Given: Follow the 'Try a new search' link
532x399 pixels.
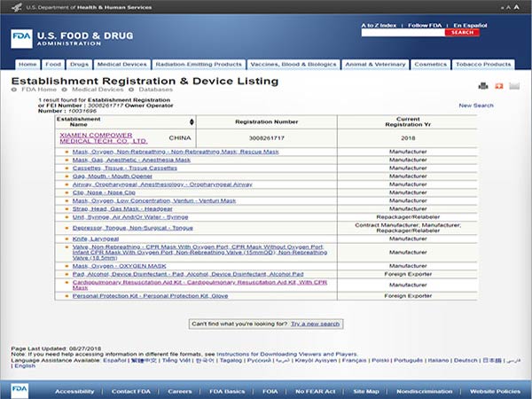Looking at the screenshot, I should 315,324.
